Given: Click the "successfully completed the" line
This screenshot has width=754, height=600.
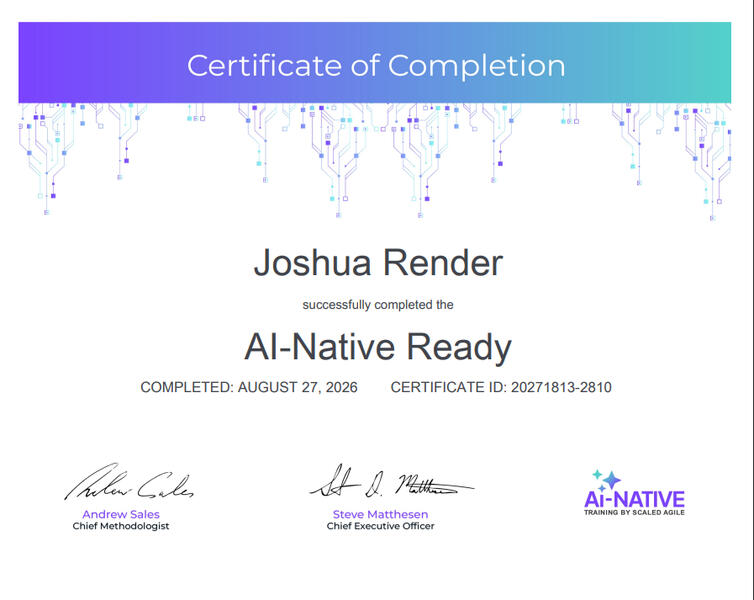Looking at the screenshot, I should click(378, 305).
